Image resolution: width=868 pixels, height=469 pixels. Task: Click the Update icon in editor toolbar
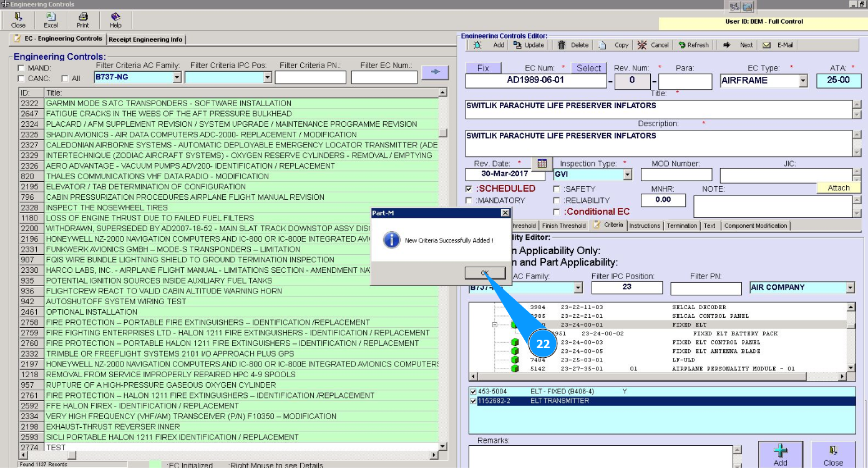pos(517,45)
